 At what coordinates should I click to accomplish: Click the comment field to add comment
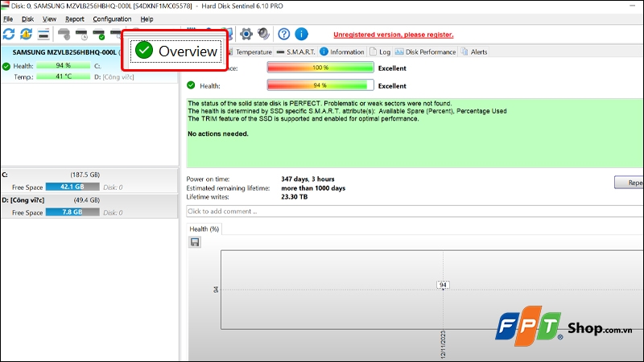point(415,211)
